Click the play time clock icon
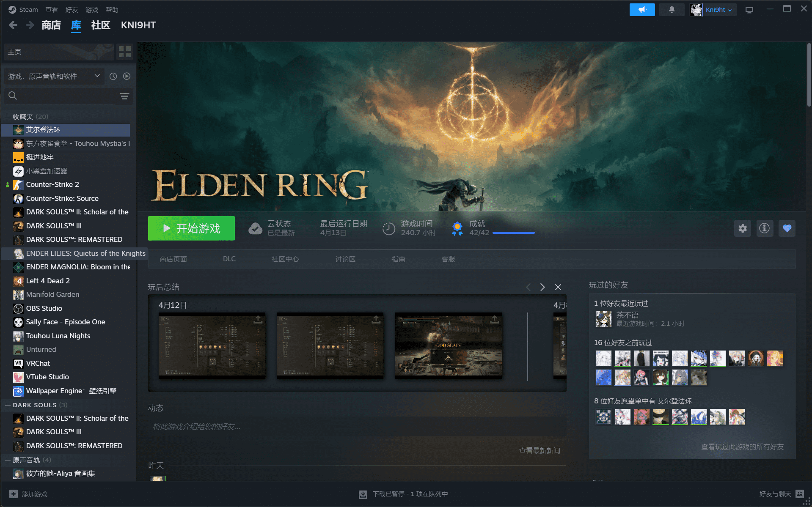Viewport: 812px width, 507px height. tap(389, 229)
